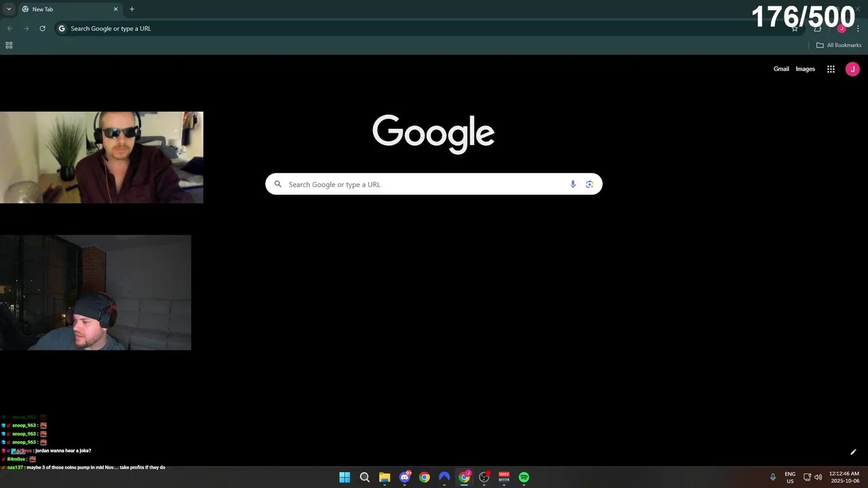The image size is (868, 488).
Task: Click the tray microphone indicator
Action: click(x=772, y=477)
